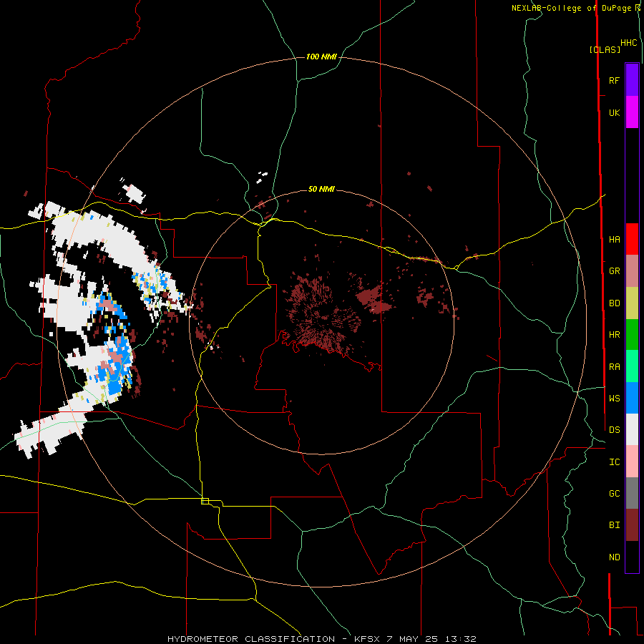Click the IC legend label
This screenshot has height=644, width=644.
pos(614,462)
